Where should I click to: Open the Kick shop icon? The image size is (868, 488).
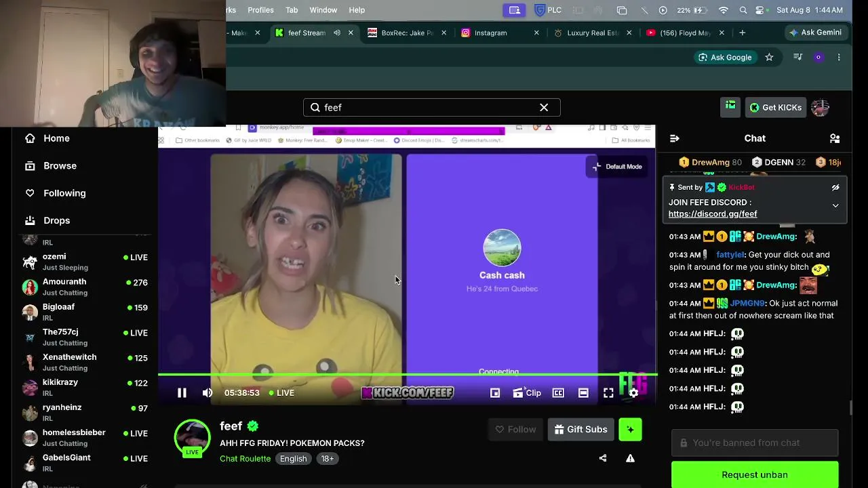(x=730, y=107)
